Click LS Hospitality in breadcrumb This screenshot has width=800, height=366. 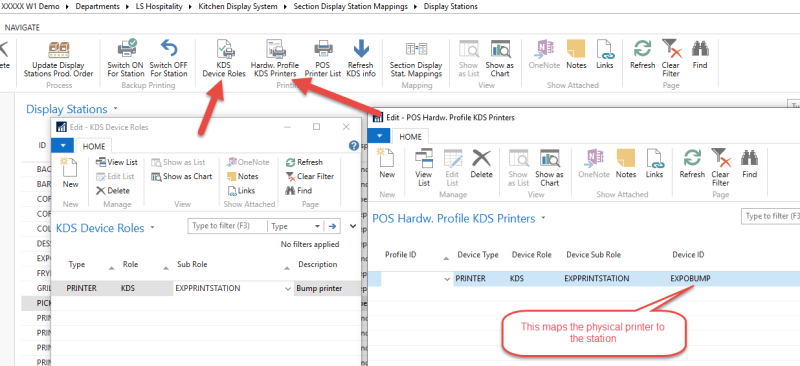point(159,7)
